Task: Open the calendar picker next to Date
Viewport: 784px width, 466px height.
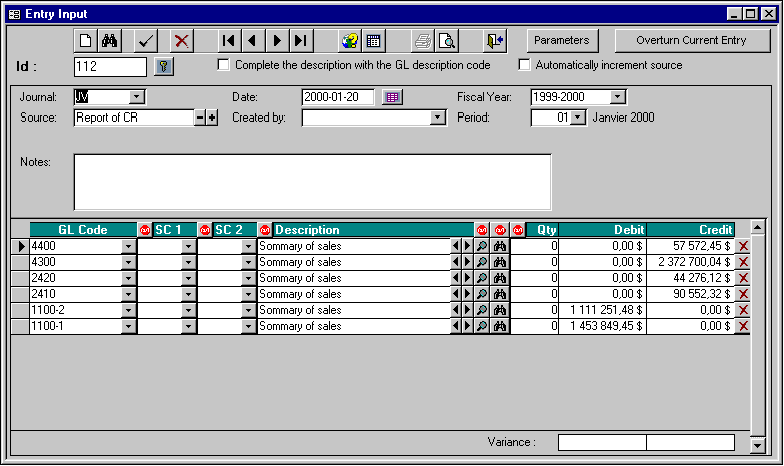Action: point(392,97)
